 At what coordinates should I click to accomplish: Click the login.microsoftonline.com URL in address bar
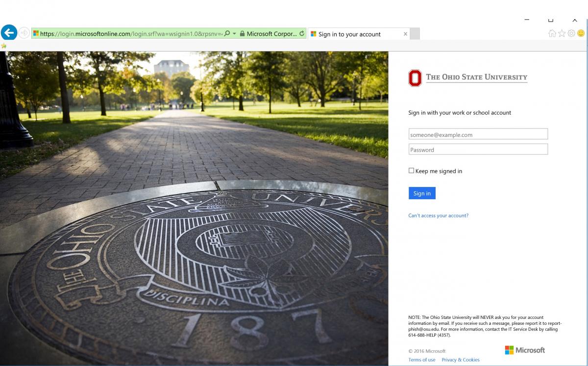coord(131,34)
